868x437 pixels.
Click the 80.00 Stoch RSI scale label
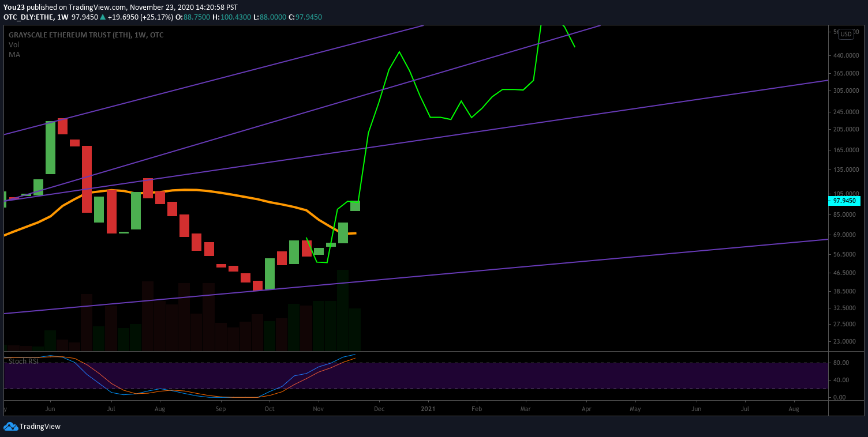(841, 363)
